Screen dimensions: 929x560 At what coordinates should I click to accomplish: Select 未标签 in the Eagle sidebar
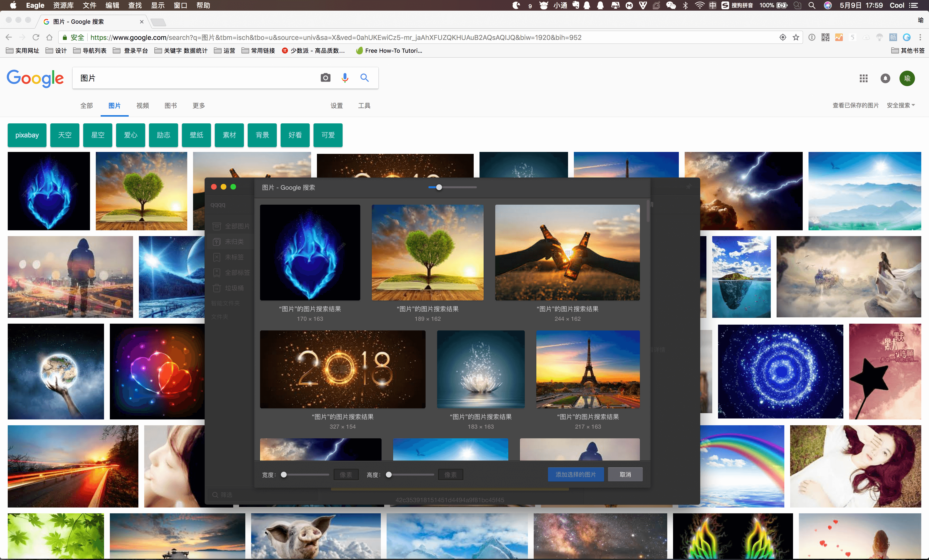tap(231, 257)
